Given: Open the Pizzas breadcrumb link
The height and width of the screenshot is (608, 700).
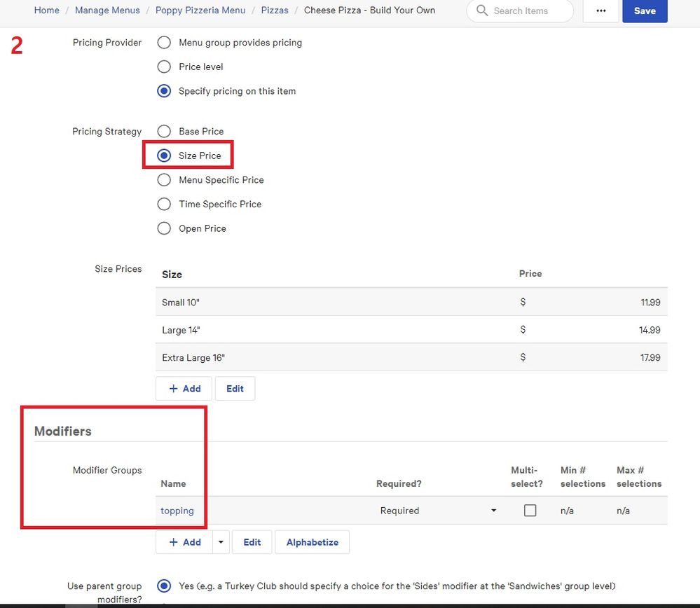Looking at the screenshot, I should pyautogui.click(x=275, y=11).
